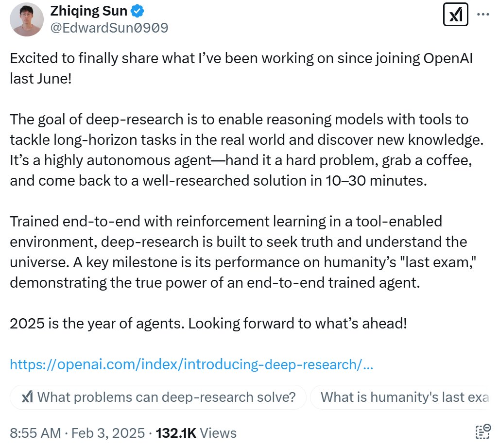
Task: Click the blue verified checkmark badge
Action: pos(137,11)
